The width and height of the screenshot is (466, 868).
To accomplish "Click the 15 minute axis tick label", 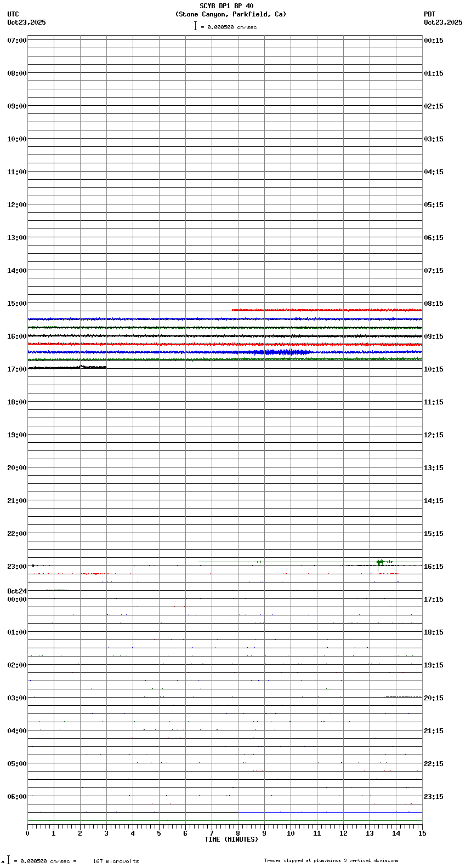I will pos(422,833).
